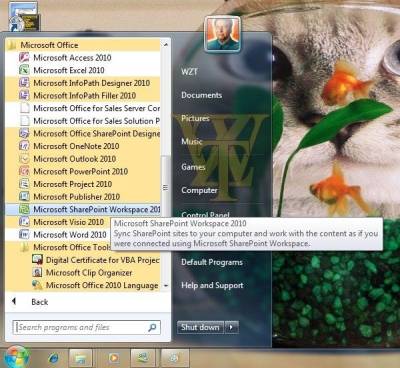Launch Microsoft Outlook 2010 icon
This screenshot has width=400, height=368.
click(24, 159)
